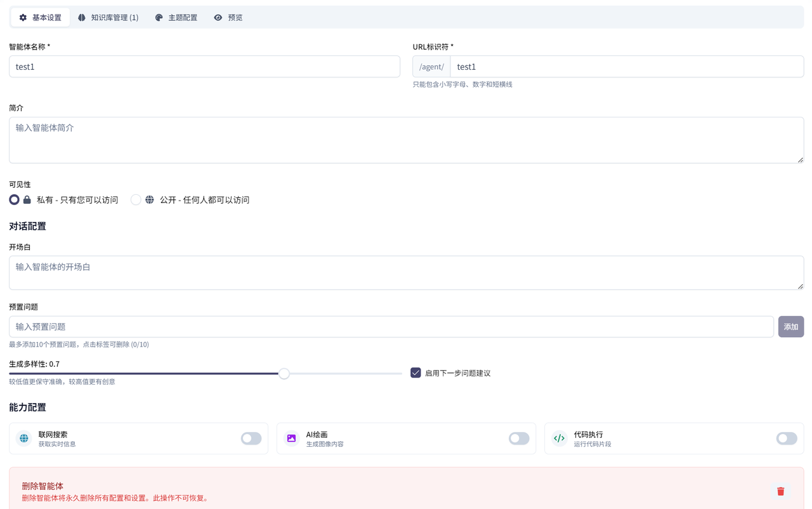The image size is (812, 509).
Task: Uncheck 启用下一步问题建议
Action: click(416, 373)
